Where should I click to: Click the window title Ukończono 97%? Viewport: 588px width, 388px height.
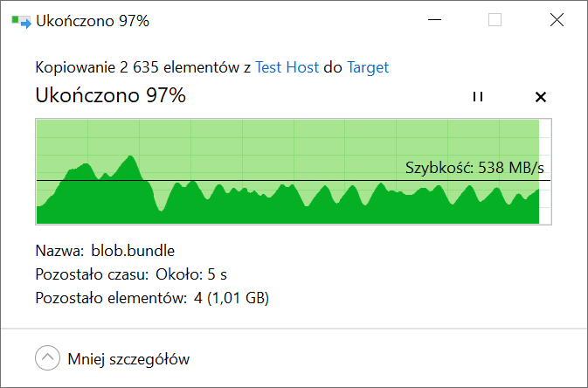(93, 21)
